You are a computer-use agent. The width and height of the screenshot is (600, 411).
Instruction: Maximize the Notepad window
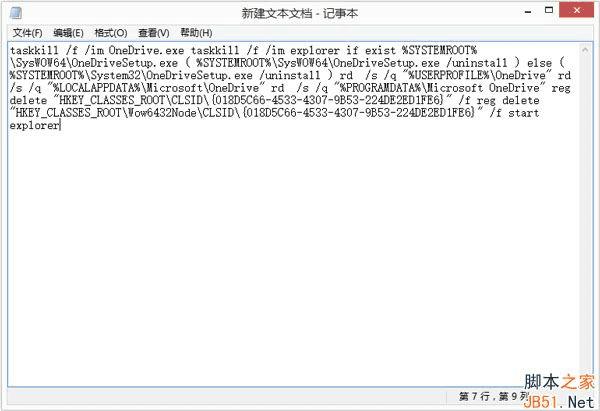tap(549, 11)
